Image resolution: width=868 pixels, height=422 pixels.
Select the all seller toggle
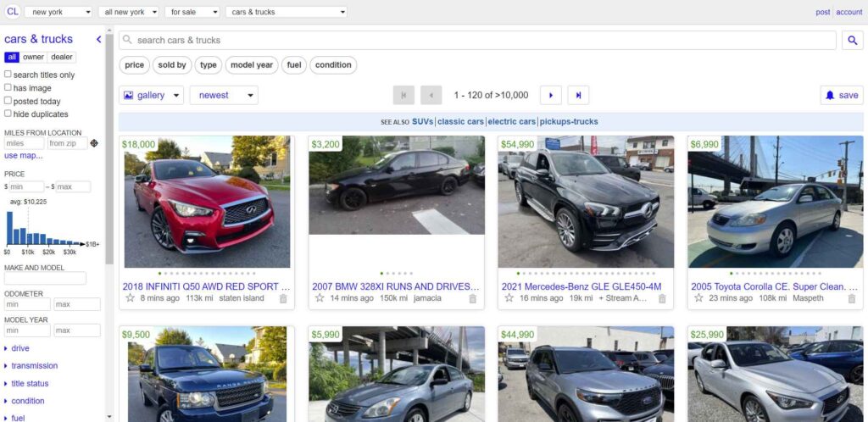pyautogui.click(x=12, y=57)
